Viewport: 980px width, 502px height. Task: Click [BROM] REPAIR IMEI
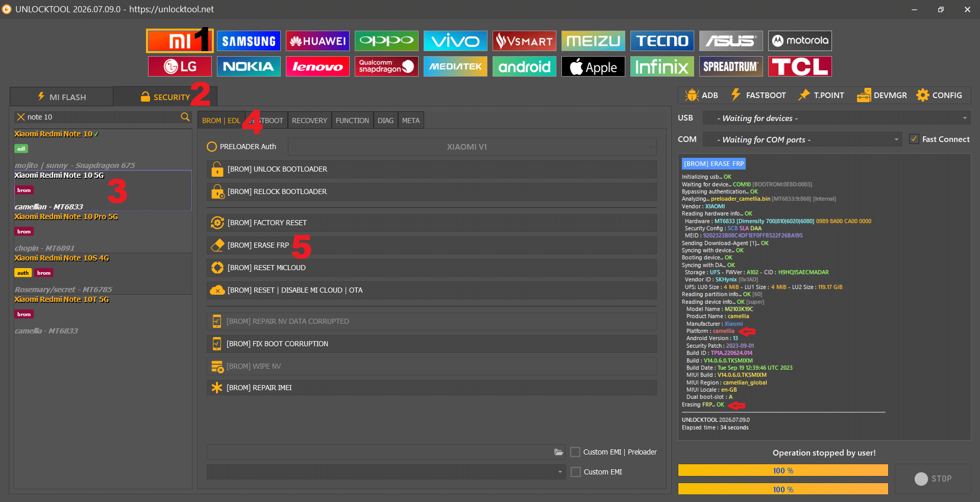click(x=431, y=388)
